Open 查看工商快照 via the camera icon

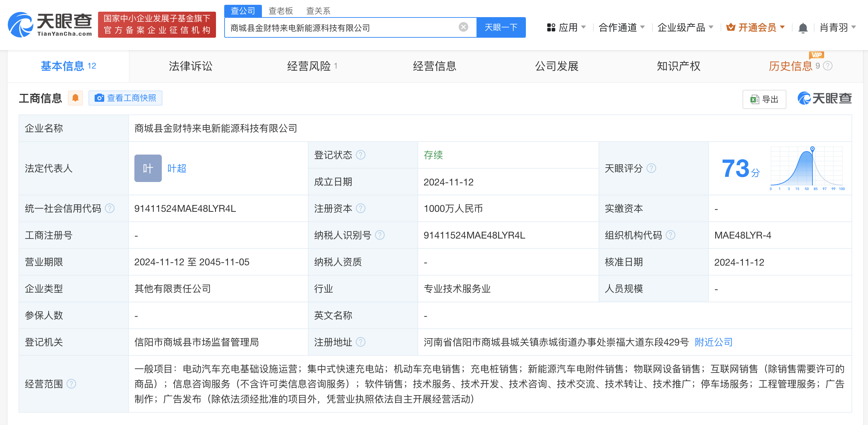99,98
